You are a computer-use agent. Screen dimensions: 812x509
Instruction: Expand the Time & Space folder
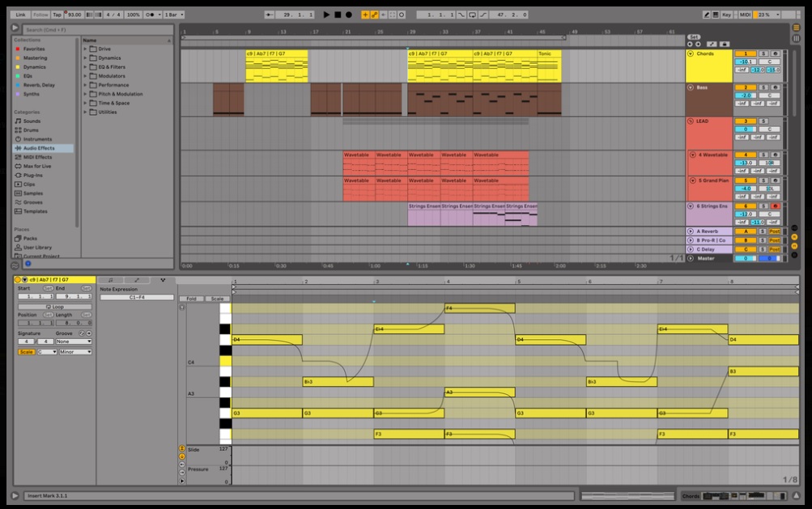(x=86, y=103)
